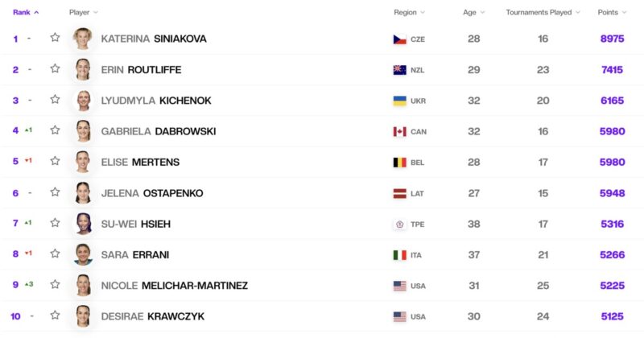Click the Czech flag icon for CZE
644x338 pixels.
399,39
